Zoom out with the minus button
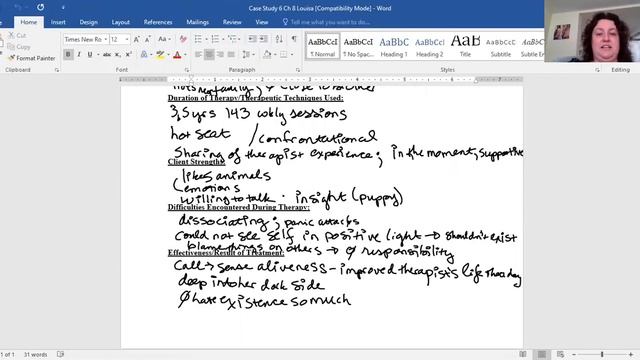 574,355
